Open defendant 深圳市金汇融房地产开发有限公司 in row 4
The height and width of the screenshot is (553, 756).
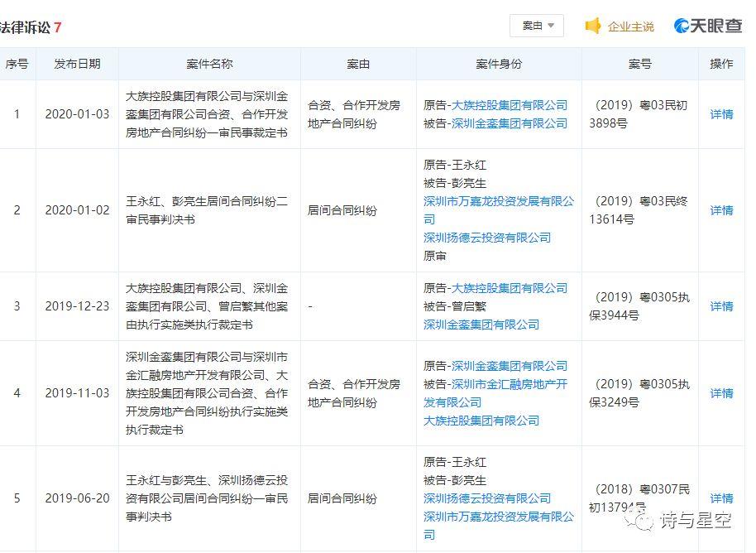495,393
